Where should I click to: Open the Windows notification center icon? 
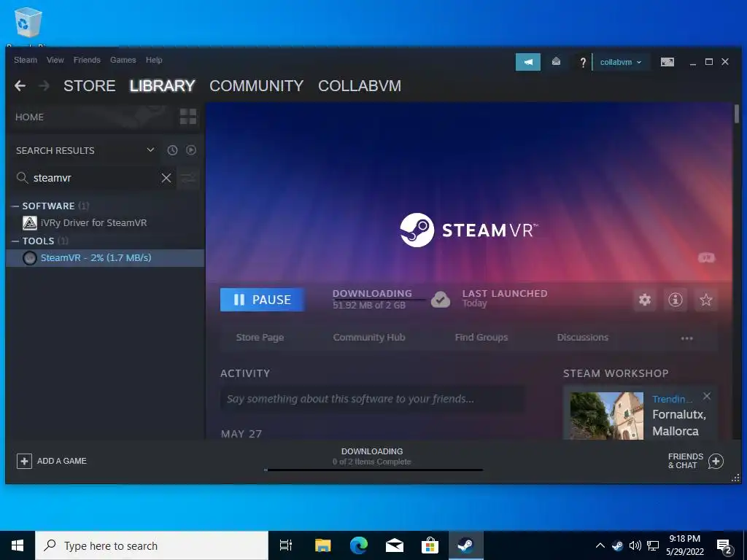pyautogui.click(x=724, y=547)
